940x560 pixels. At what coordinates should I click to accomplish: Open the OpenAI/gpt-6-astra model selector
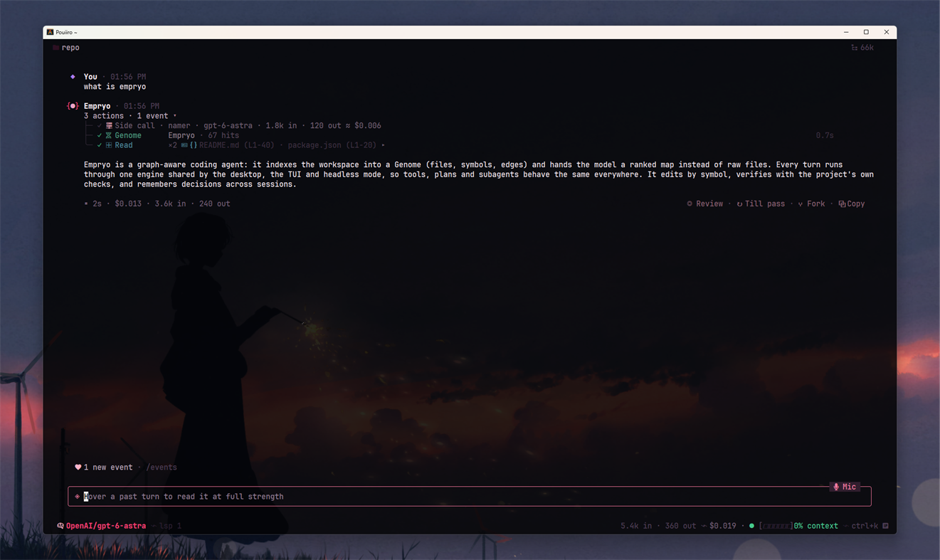point(106,526)
